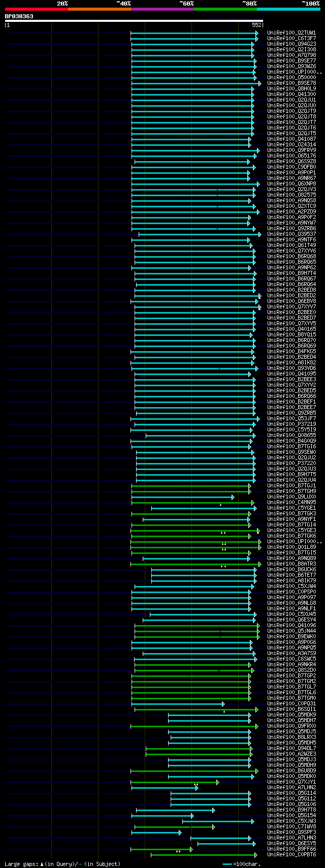Image resolution: width=325 pixels, height=868 pixels.
Task: Select the UniRef100_Q2QJT5 label
Action: click(x=291, y=133)
